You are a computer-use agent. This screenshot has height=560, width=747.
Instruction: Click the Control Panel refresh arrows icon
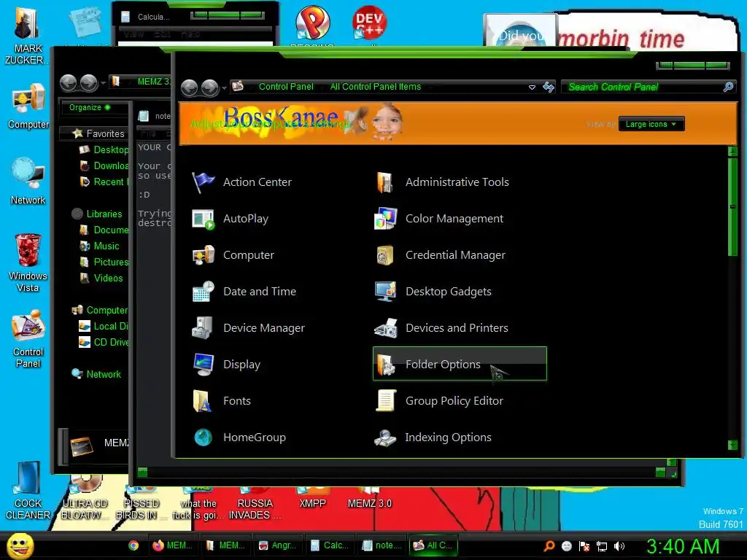click(549, 87)
